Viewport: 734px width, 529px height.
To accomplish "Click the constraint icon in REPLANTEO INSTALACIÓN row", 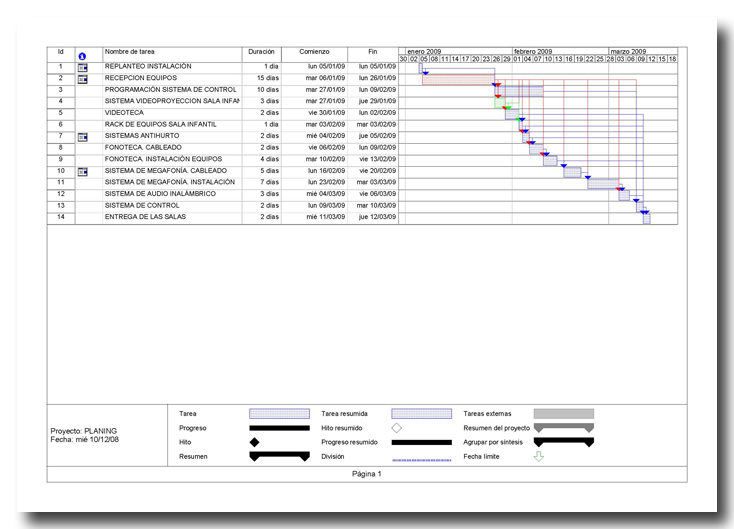I will (x=82, y=68).
